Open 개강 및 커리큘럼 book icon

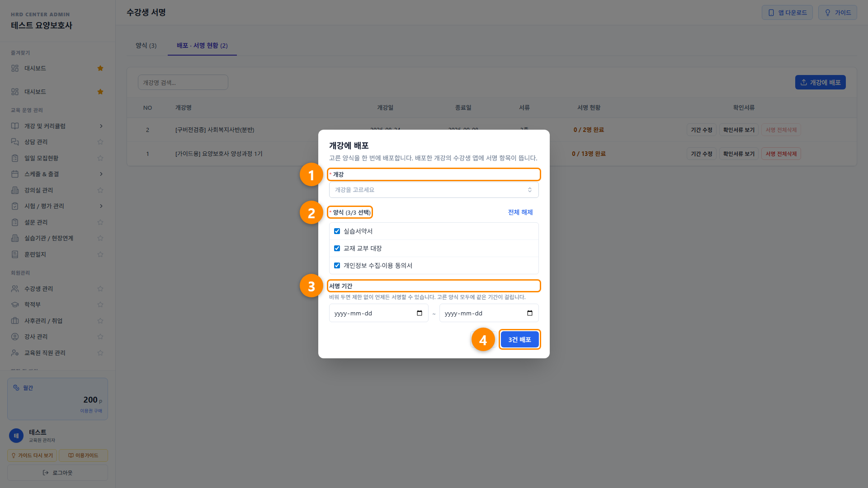pyautogui.click(x=15, y=126)
